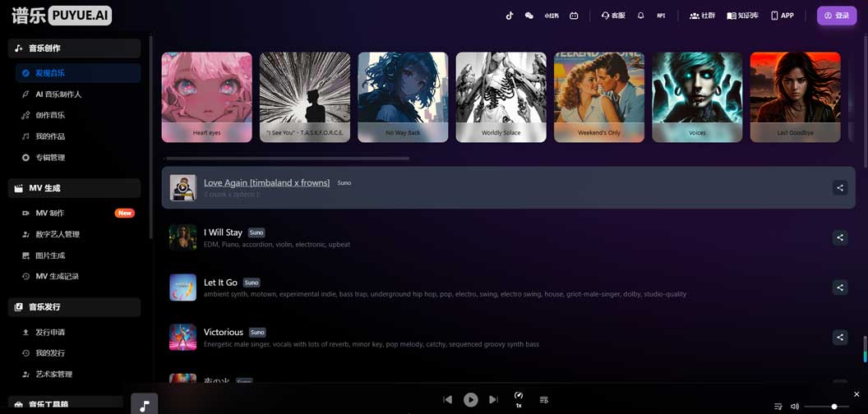Share the 'Victorious' track

839,337
